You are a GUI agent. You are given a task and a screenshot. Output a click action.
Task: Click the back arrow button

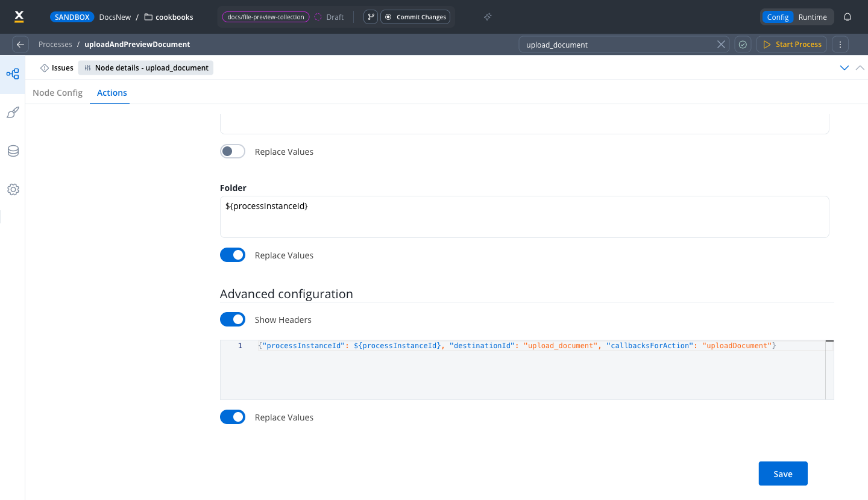point(20,45)
